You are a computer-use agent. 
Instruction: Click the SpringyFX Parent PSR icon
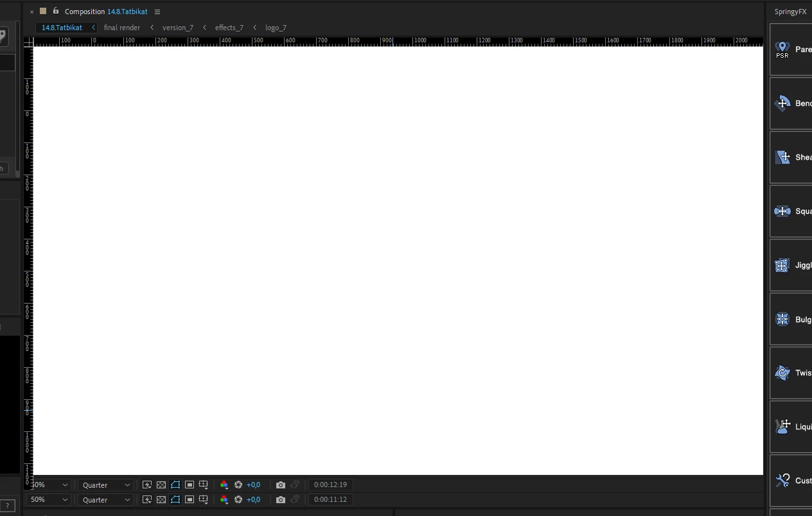(x=782, y=49)
